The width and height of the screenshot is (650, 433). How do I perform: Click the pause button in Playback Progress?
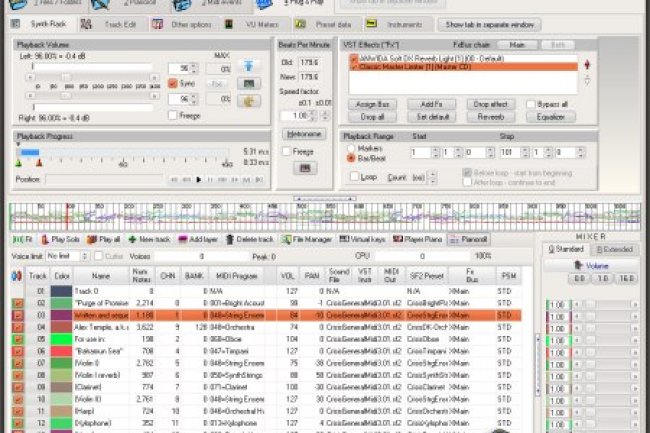click(210, 179)
